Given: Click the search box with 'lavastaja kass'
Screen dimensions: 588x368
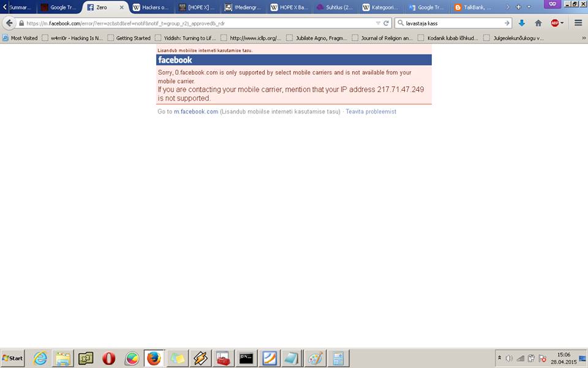Looking at the screenshot, I should [454, 23].
